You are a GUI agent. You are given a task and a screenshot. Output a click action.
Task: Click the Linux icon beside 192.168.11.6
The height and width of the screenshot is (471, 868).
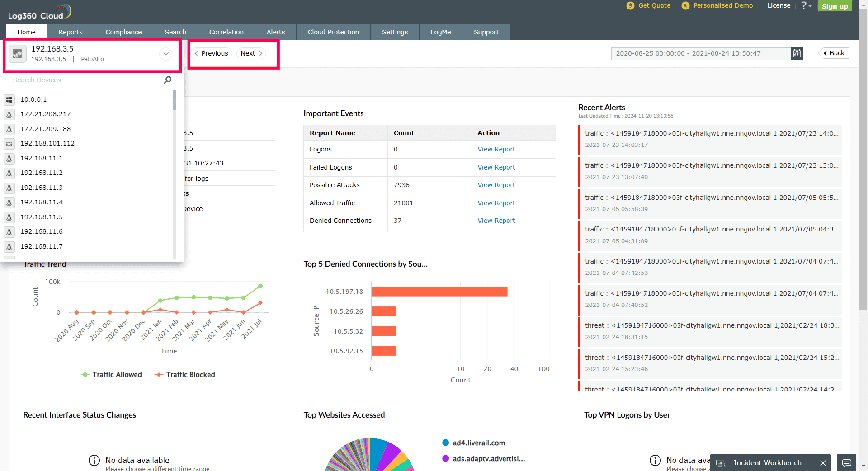[x=9, y=232]
